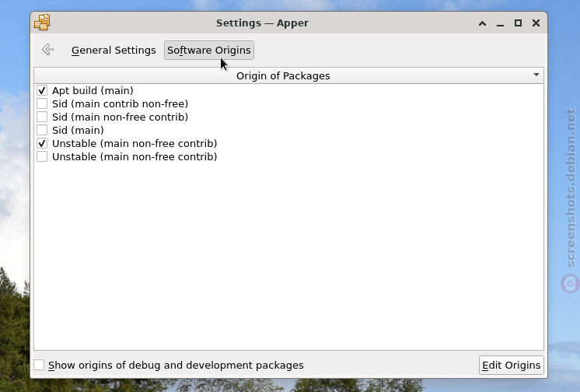Image resolution: width=580 pixels, height=392 pixels.
Task: Maximize the Apper settings window
Action: tap(519, 23)
